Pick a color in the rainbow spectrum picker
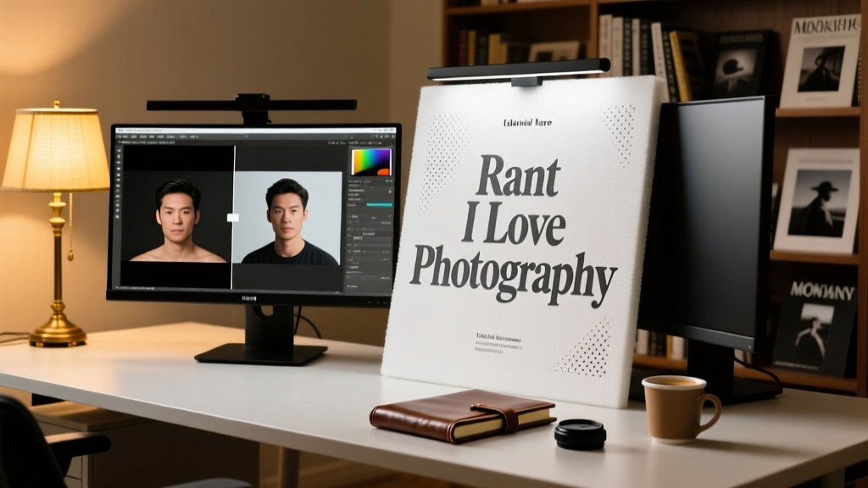Image resolution: width=868 pixels, height=488 pixels. [x=371, y=162]
